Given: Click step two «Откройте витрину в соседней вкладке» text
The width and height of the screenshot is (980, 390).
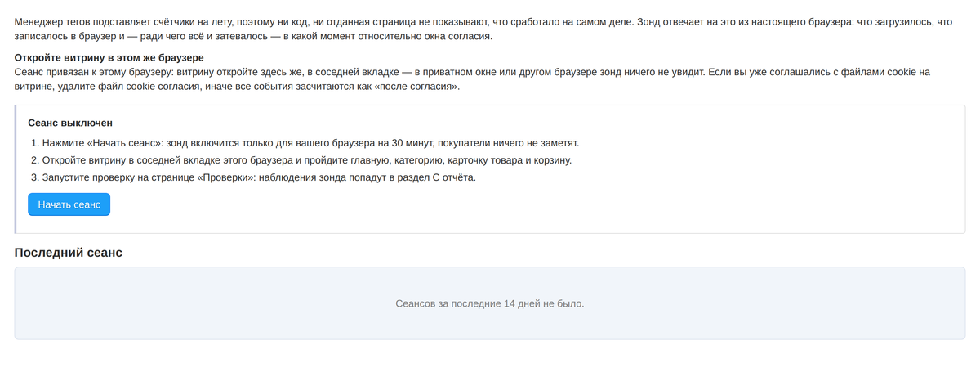Looking at the screenshot, I should tap(307, 160).
